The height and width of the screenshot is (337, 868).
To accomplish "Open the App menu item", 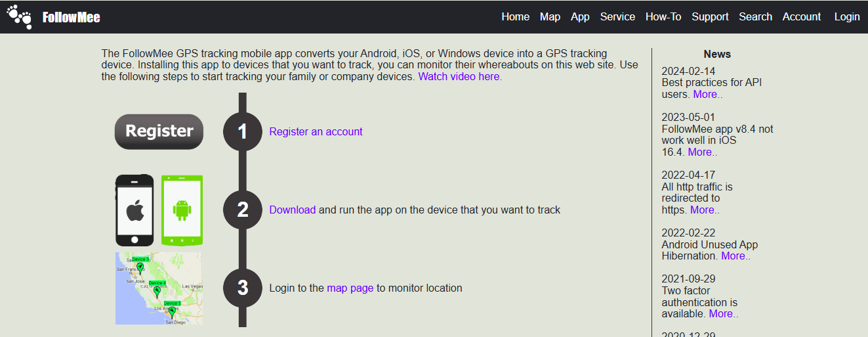I will (580, 17).
